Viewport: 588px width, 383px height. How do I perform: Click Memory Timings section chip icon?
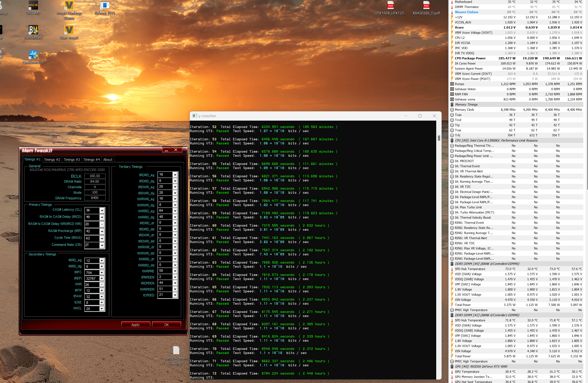coord(452,105)
